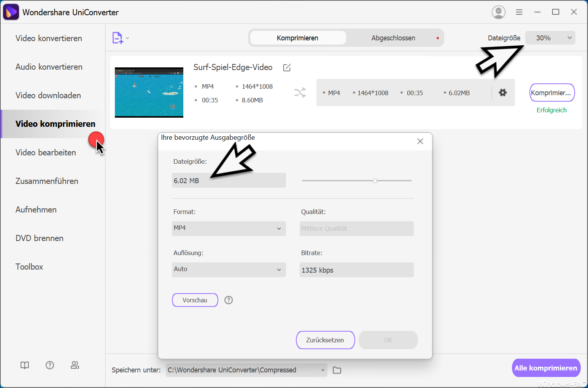This screenshot has height=388, width=588.
Task: Open compression settings gear icon
Action: (503, 93)
